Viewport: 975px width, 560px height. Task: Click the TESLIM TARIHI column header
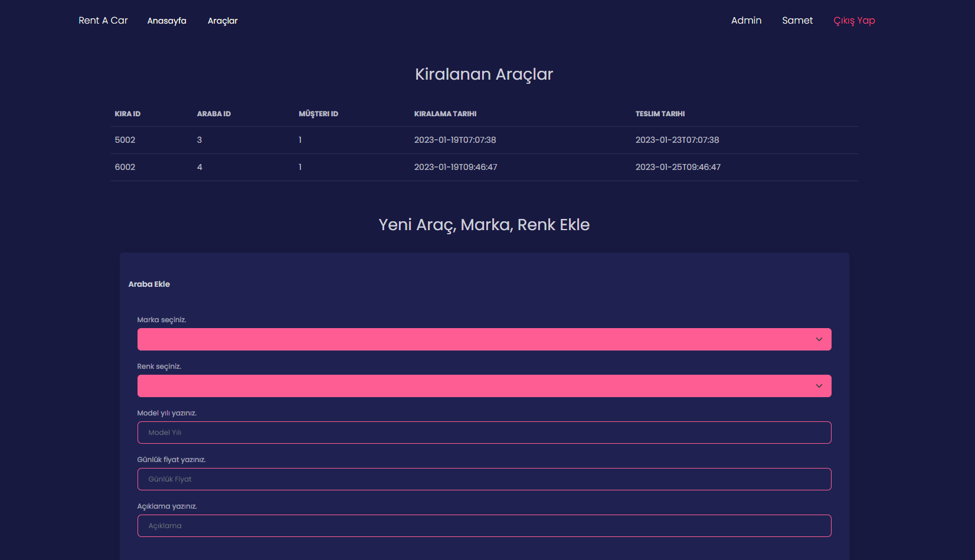[660, 113]
